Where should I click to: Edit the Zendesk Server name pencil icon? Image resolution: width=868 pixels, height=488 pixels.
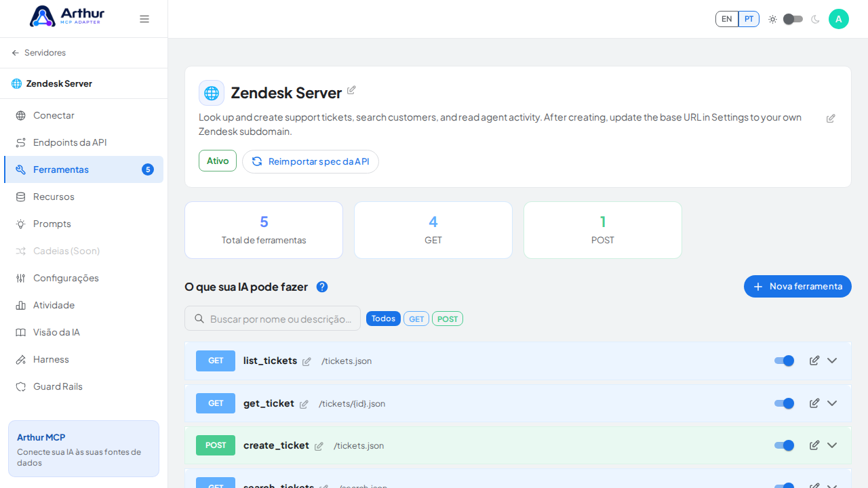click(x=351, y=90)
